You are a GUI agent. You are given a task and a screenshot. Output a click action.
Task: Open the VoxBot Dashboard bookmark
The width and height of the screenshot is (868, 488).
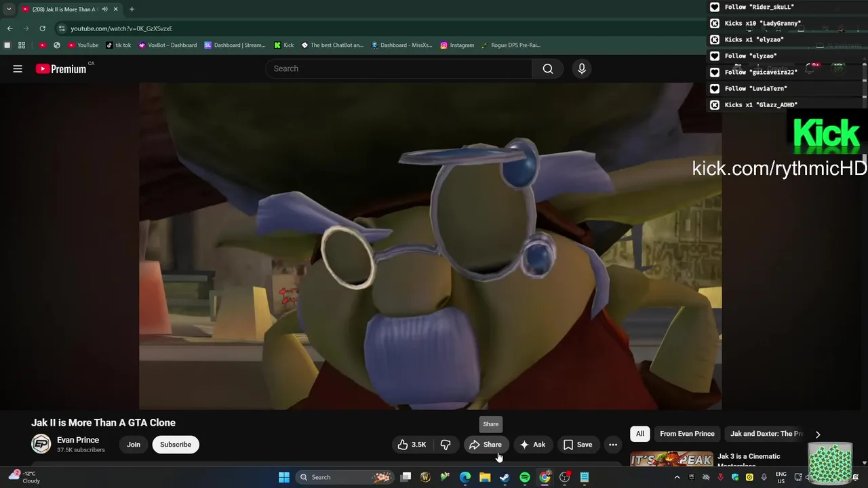(167, 45)
